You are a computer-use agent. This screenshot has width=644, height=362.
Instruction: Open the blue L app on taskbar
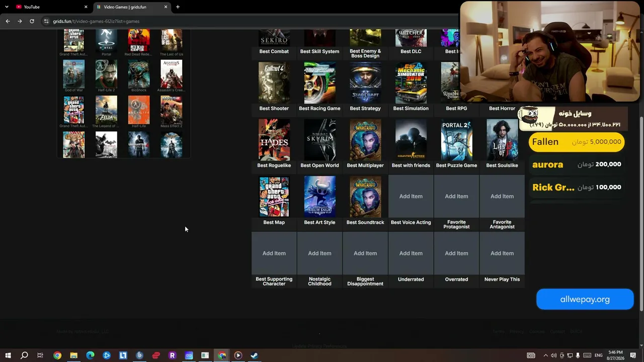click(123, 355)
